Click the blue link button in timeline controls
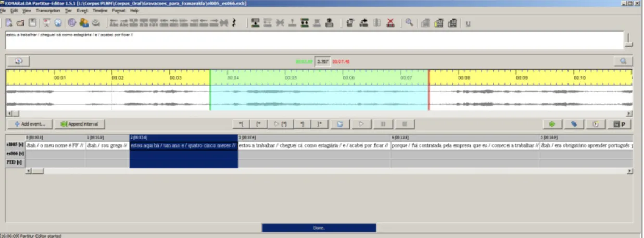 click(x=574, y=124)
